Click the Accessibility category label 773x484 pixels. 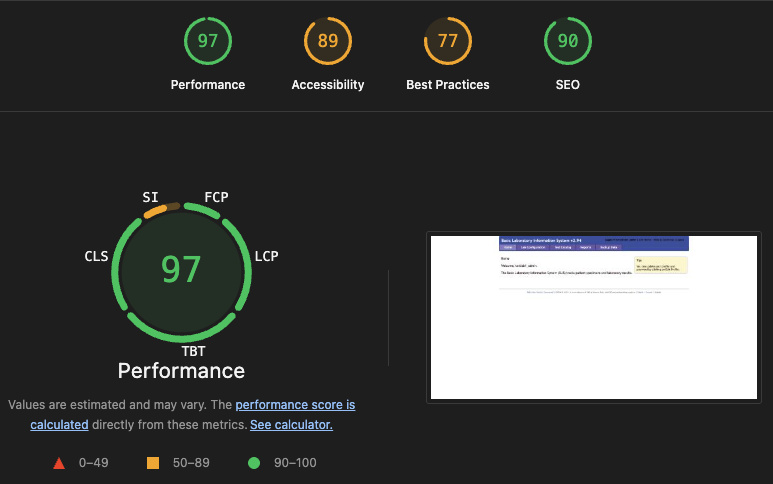pyautogui.click(x=328, y=85)
